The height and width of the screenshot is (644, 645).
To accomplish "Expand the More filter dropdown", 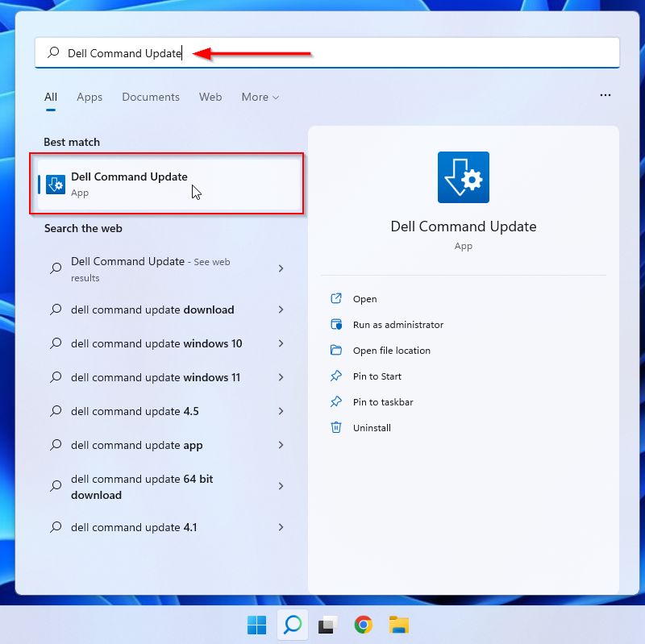I will pos(260,97).
